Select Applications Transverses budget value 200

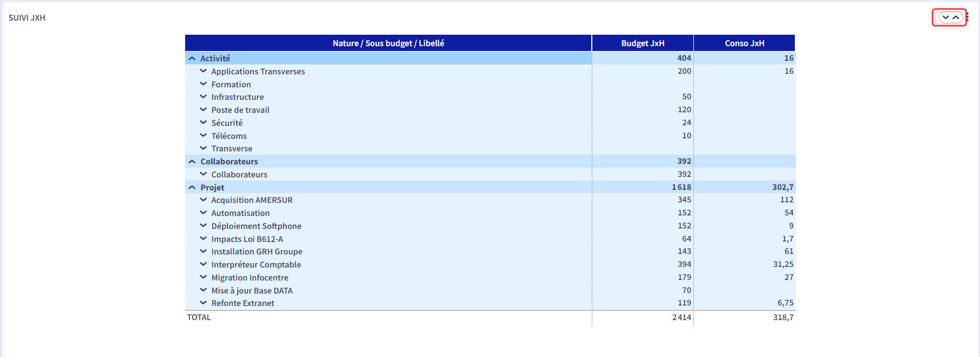[x=684, y=71]
